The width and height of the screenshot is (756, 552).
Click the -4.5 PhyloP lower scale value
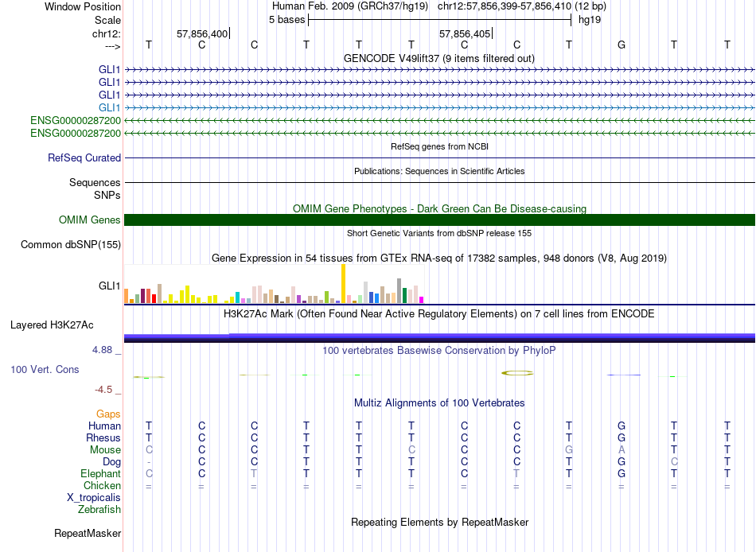pos(103,390)
